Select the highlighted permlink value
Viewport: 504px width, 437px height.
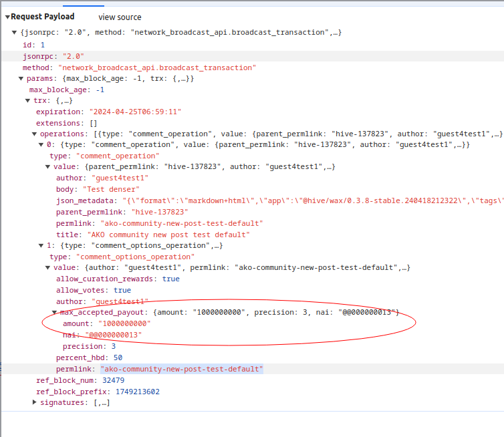point(182,369)
